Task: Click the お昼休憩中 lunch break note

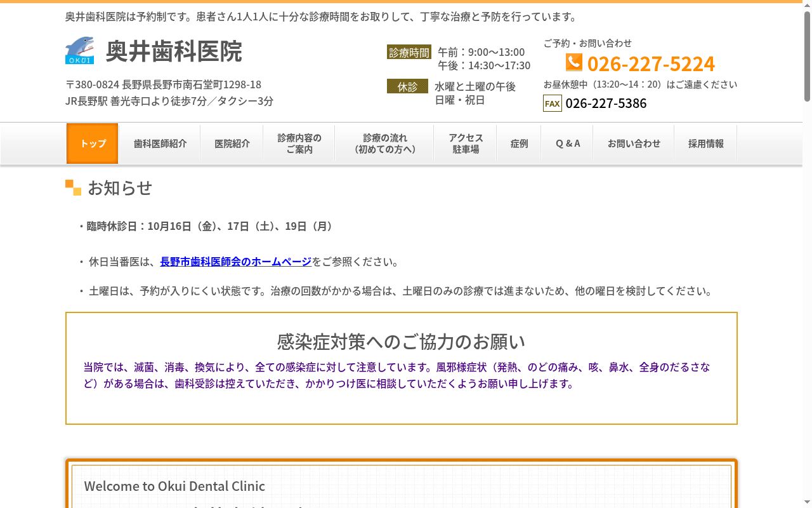Action: click(640, 84)
